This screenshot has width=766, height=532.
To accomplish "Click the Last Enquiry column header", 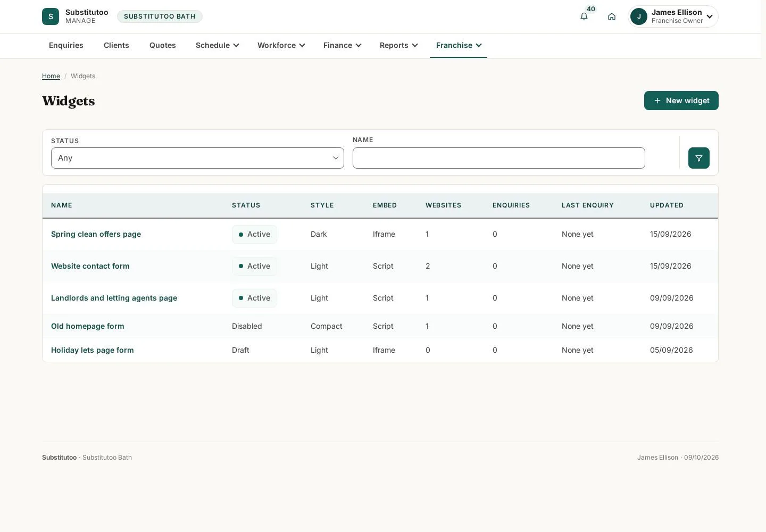I will point(588,205).
